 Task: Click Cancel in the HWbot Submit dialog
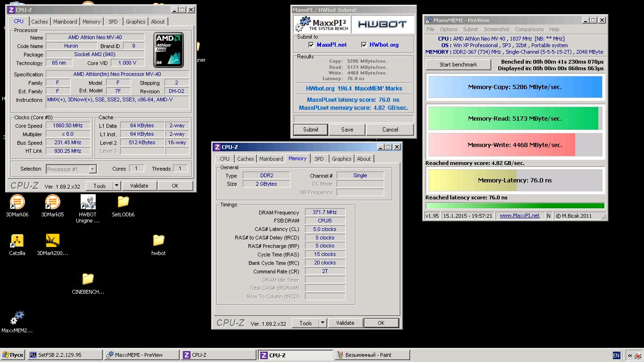pyautogui.click(x=390, y=130)
